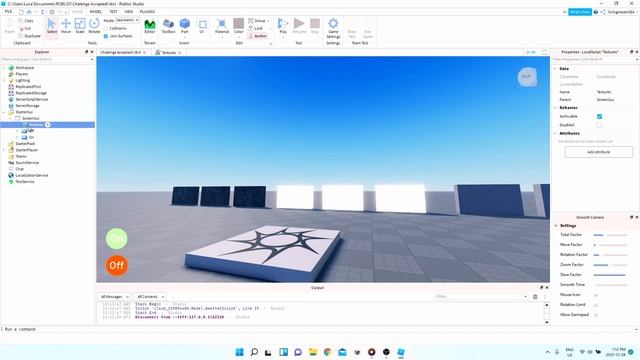
Task: Activate the Rotate tool
Action: pos(94,26)
